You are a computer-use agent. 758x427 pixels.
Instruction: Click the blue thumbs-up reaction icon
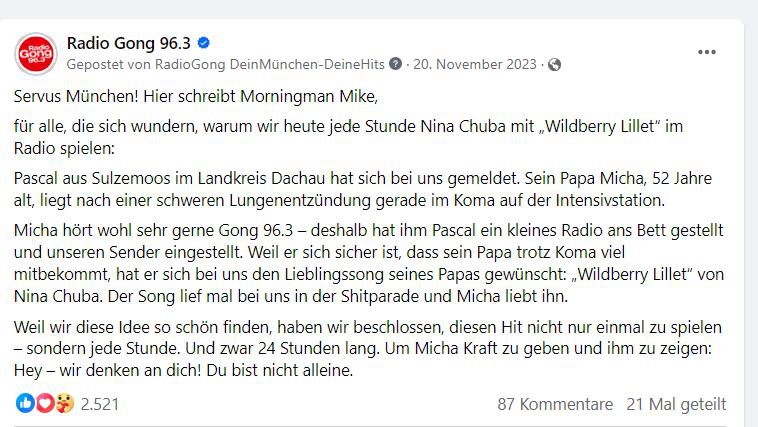click(x=25, y=403)
